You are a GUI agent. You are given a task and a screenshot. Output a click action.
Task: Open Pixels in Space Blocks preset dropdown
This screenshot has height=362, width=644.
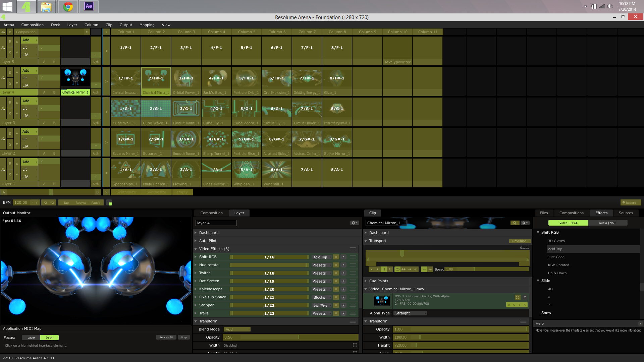[321, 297]
